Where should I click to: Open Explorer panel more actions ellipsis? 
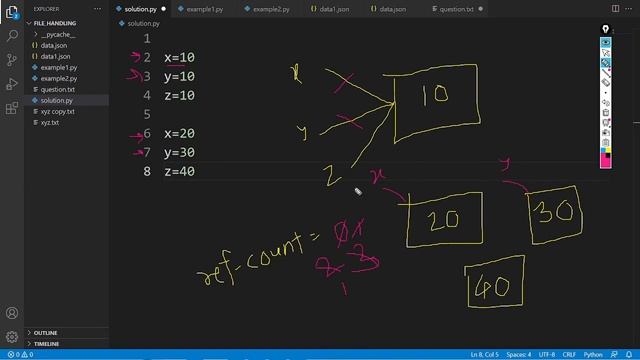(x=97, y=9)
